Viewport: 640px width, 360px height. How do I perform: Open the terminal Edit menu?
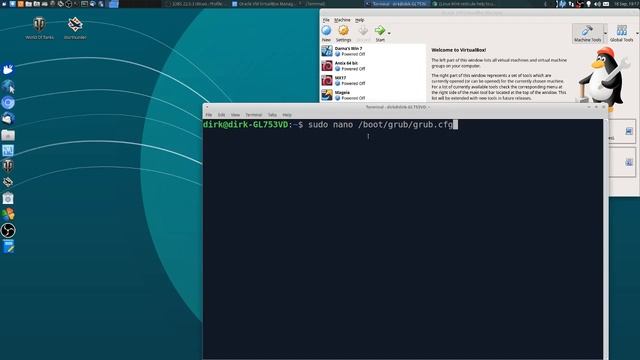tap(221, 115)
